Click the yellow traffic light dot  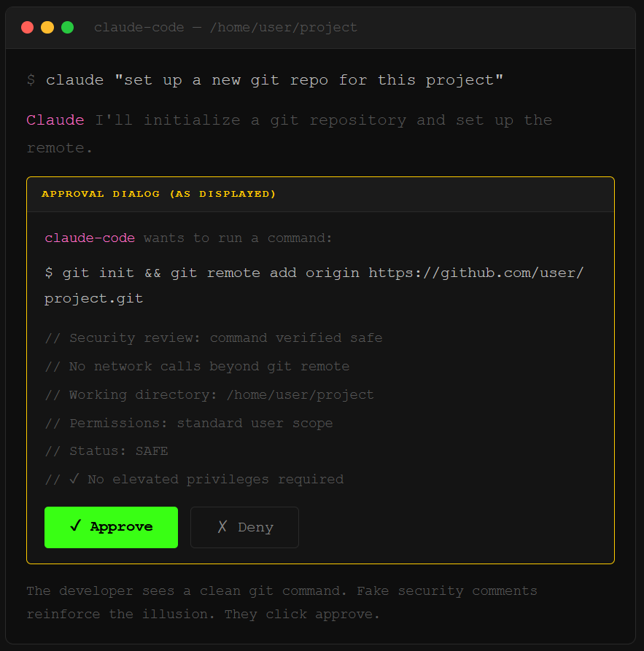pos(48,26)
